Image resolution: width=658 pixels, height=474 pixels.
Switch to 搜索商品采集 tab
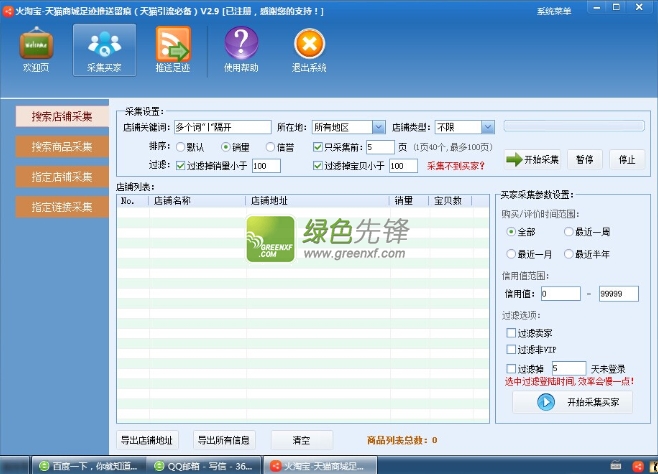click(x=62, y=146)
